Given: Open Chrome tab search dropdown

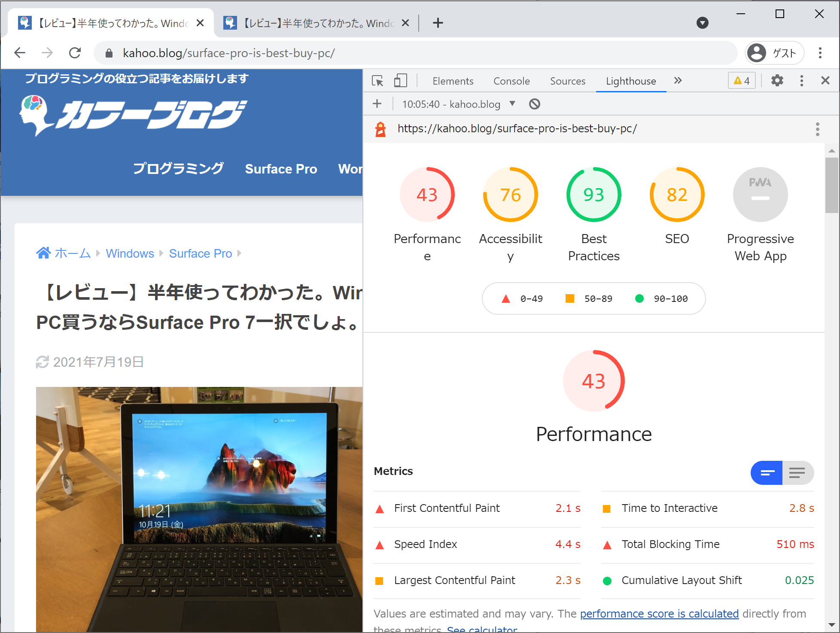Looking at the screenshot, I should point(702,23).
